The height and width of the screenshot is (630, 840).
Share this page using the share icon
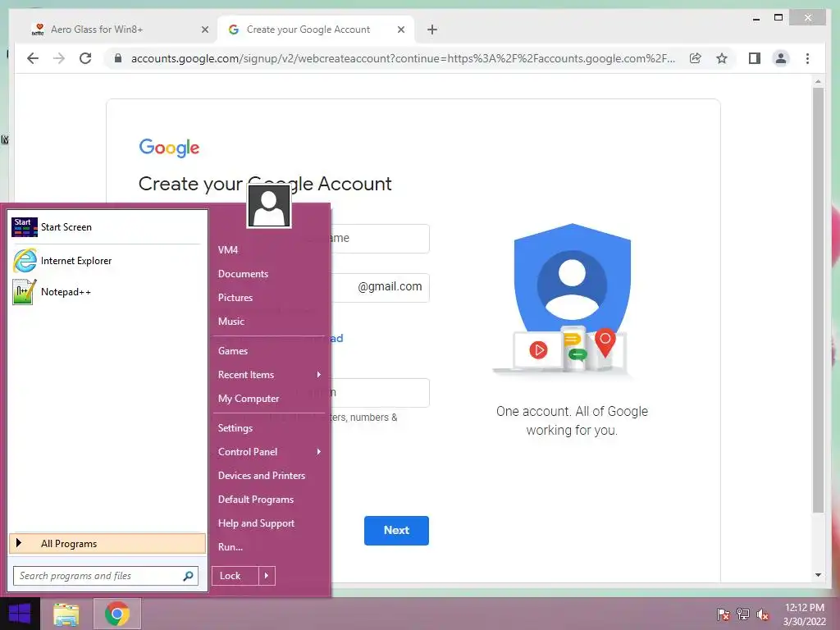click(x=696, y=58)
